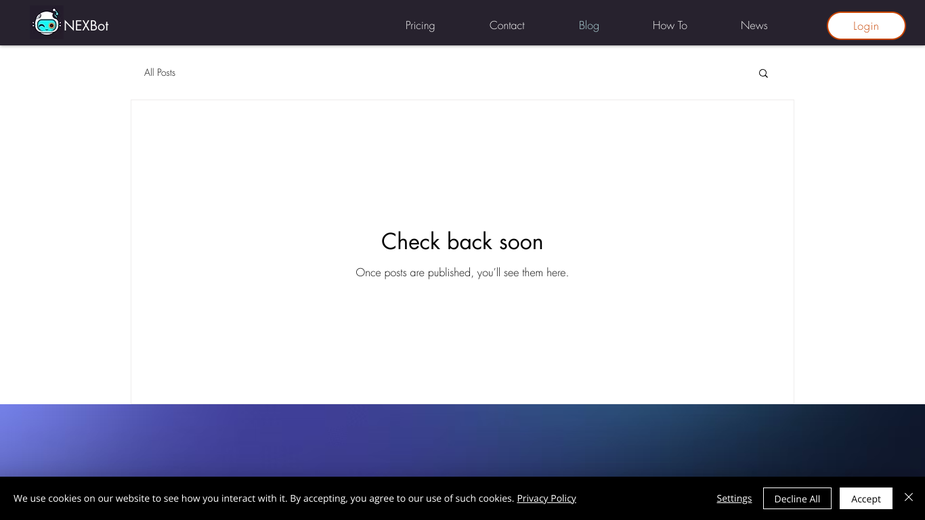Open the Privacy Policy link

coord(546,498)
